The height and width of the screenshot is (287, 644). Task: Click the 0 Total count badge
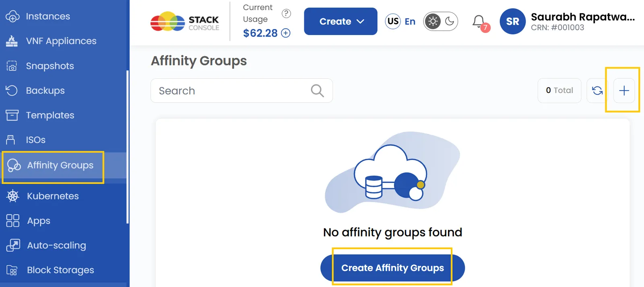[559, 90]
